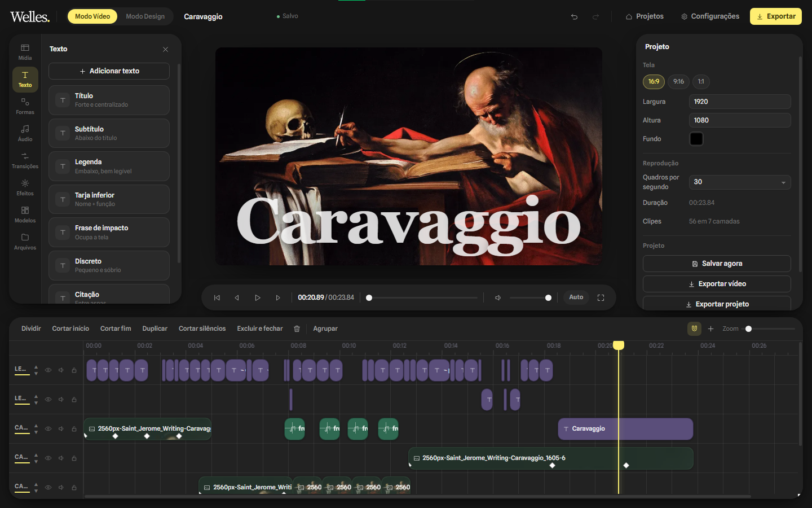Delete the selected clip with trash icon
The width and height of the screenshot is (812, 508).
297,329
